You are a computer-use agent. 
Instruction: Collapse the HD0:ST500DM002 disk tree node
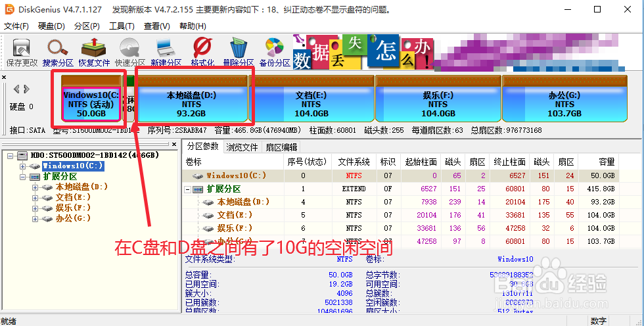[11, 156]
